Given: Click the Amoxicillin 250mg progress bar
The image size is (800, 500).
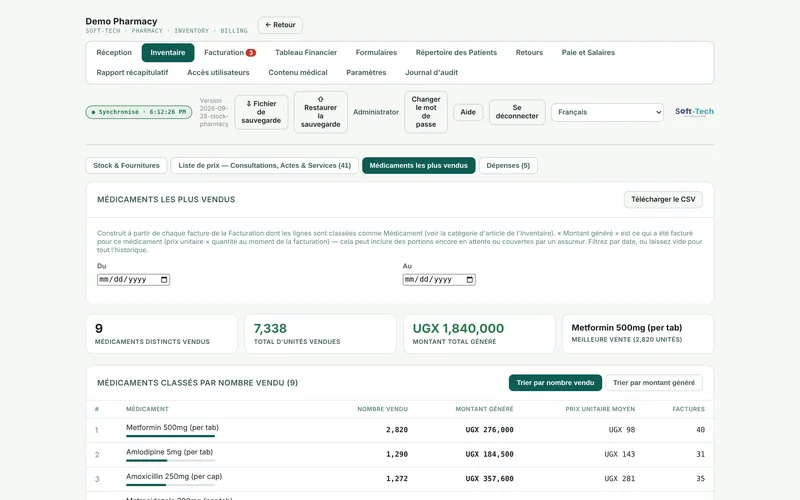Looking at the screenshot, I should 170,485.
